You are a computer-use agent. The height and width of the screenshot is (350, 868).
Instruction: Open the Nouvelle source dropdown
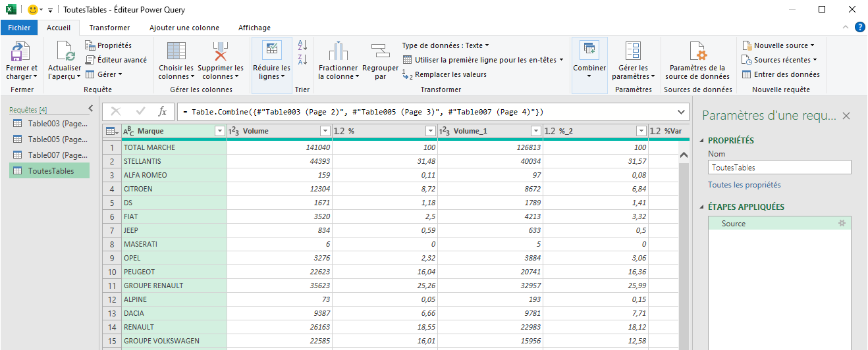coord(778,45)
